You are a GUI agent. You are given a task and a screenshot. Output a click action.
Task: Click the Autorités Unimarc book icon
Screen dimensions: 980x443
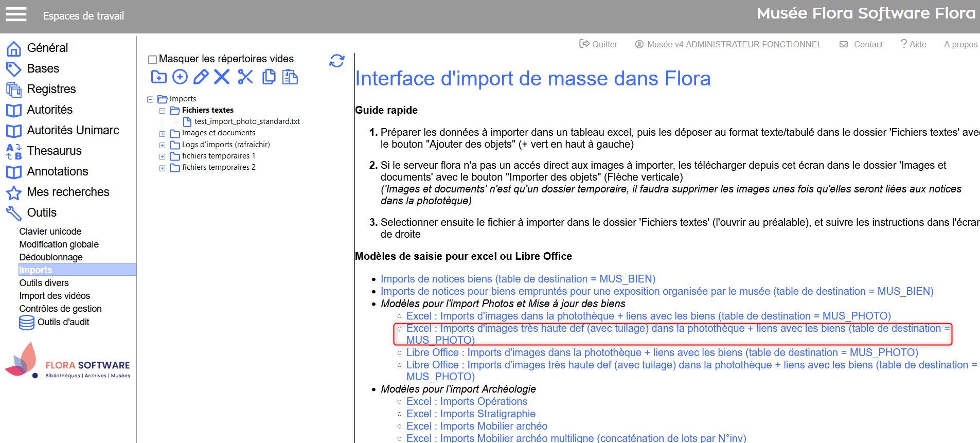tap(14, 131)
